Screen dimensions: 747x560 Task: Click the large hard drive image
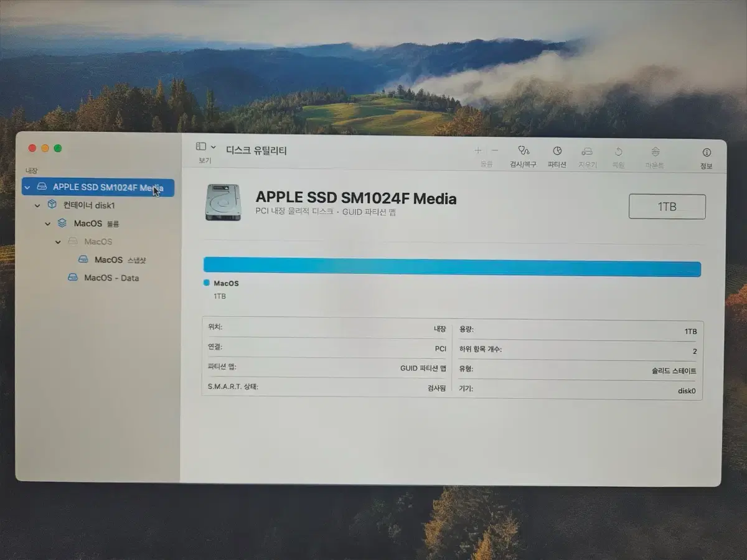click(x=223, y=202)
